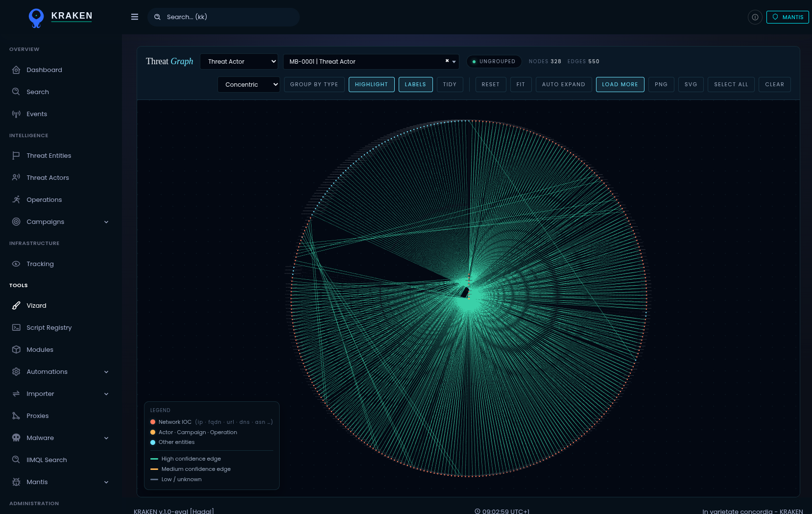Click the Network IOC red legend dot

pyautogui.click(x=153, y=422)
